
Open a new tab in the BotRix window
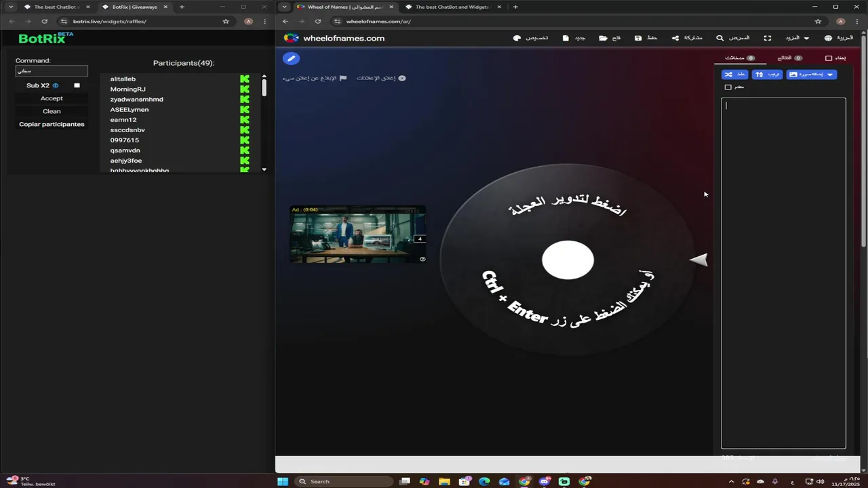[182, 7]
